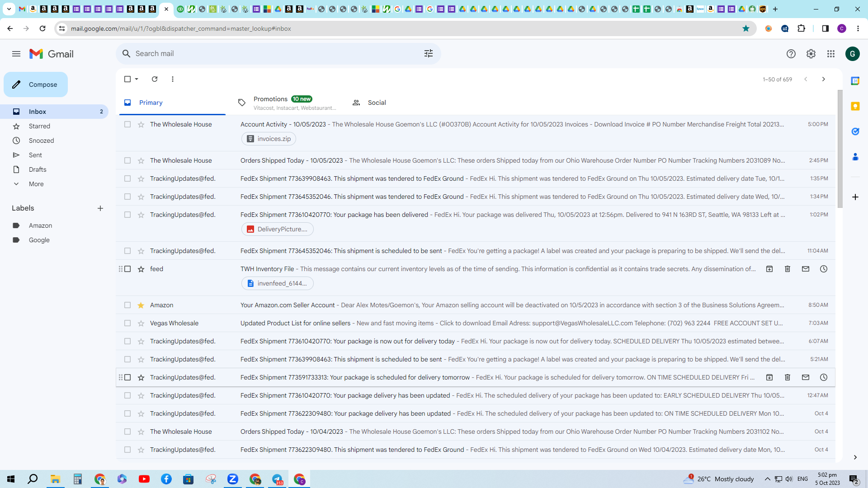The height and width of the screenshot is (488, 868).
Task: Get add-ons with the side panel plus icon
Action: [855, 197]
